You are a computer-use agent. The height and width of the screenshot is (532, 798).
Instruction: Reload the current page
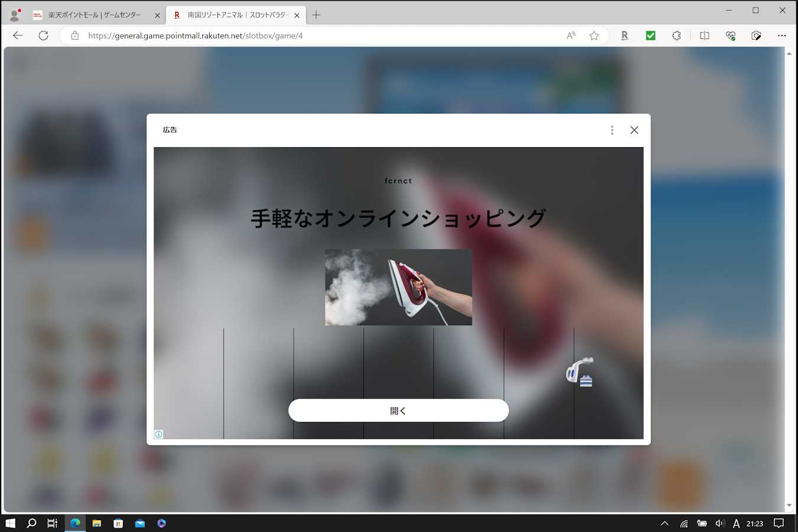[x=43, y=35]
